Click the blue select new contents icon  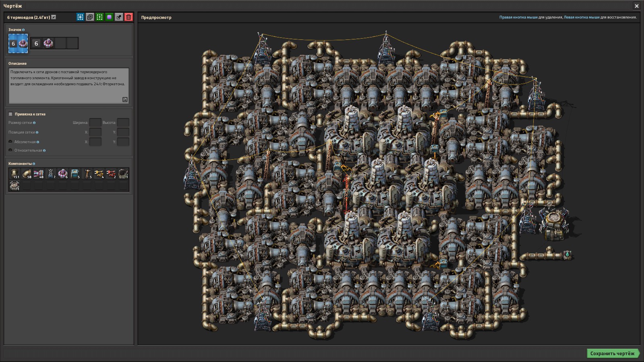[x=80, y=17]
